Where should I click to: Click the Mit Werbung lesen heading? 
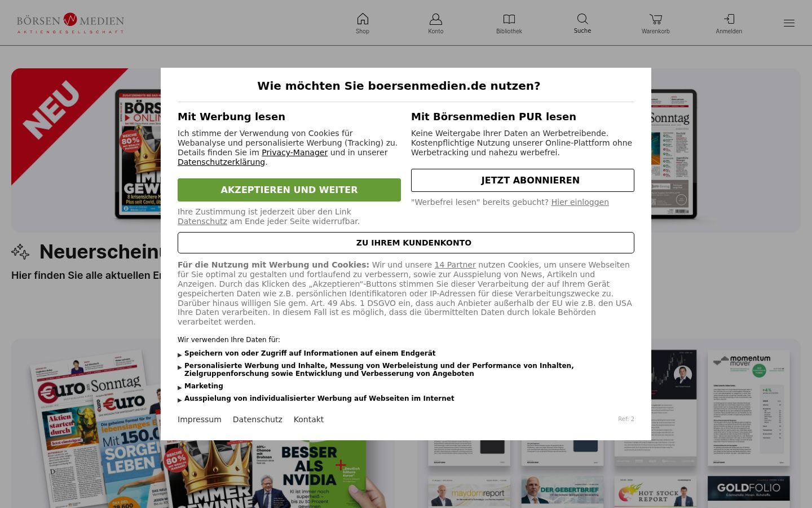pyautogui.click(x=231, y=117)
